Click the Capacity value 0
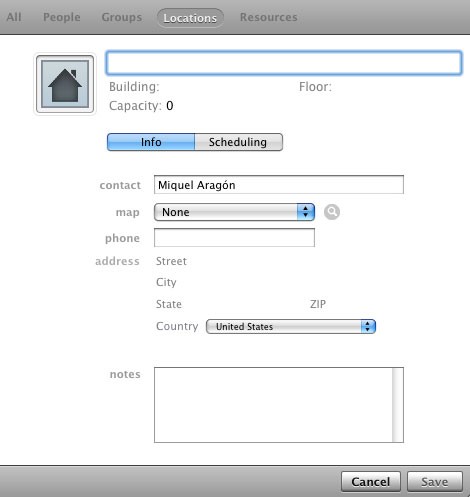This screenshot has width=470, height=497. click(x=170, y=106)
